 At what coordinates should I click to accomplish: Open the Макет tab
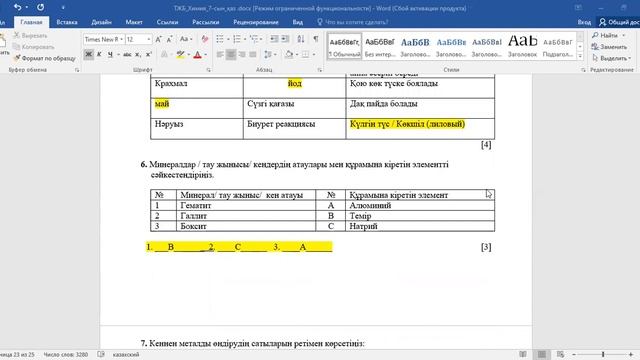(x=134, y=22)
